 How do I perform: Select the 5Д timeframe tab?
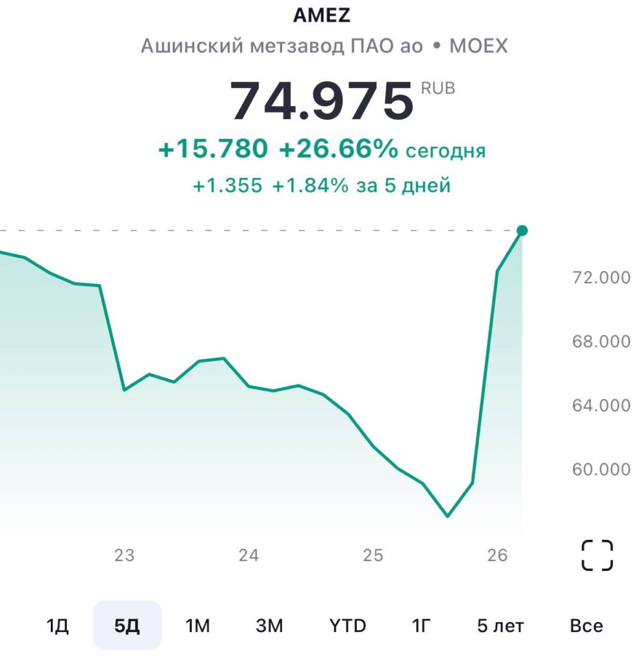coord(127,626)
